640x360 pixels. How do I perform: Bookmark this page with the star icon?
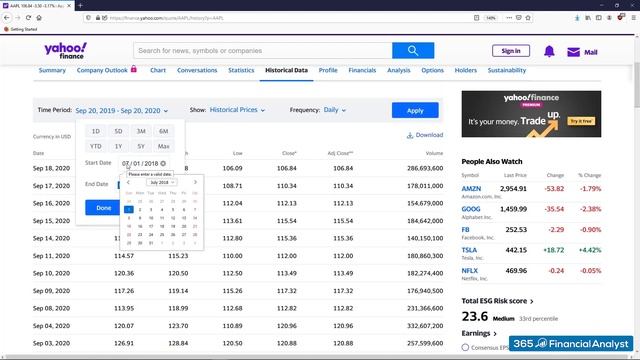(x=528, y=18)
